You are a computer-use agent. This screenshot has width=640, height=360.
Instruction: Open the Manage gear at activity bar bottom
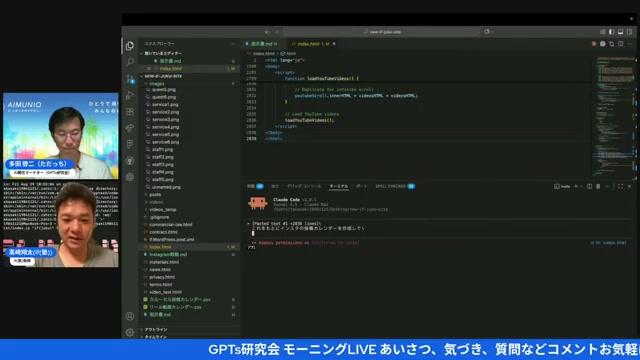coord(130,332)
